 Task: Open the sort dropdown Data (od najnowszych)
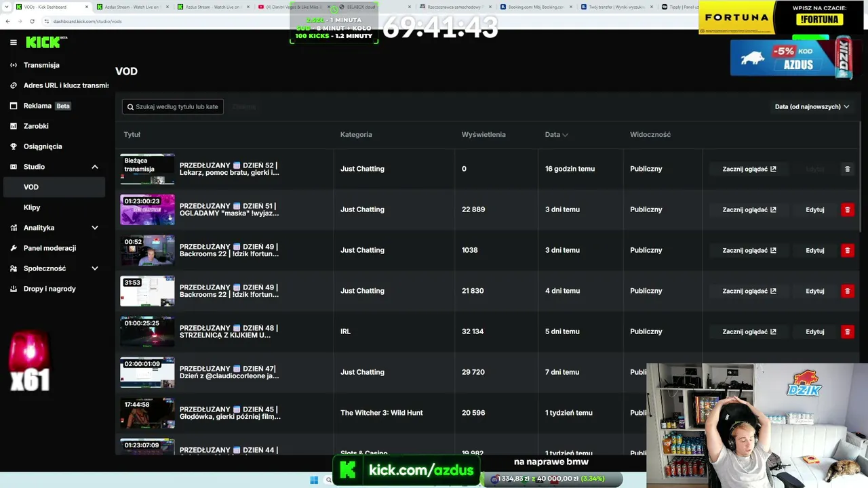click(x=812, y=106)
